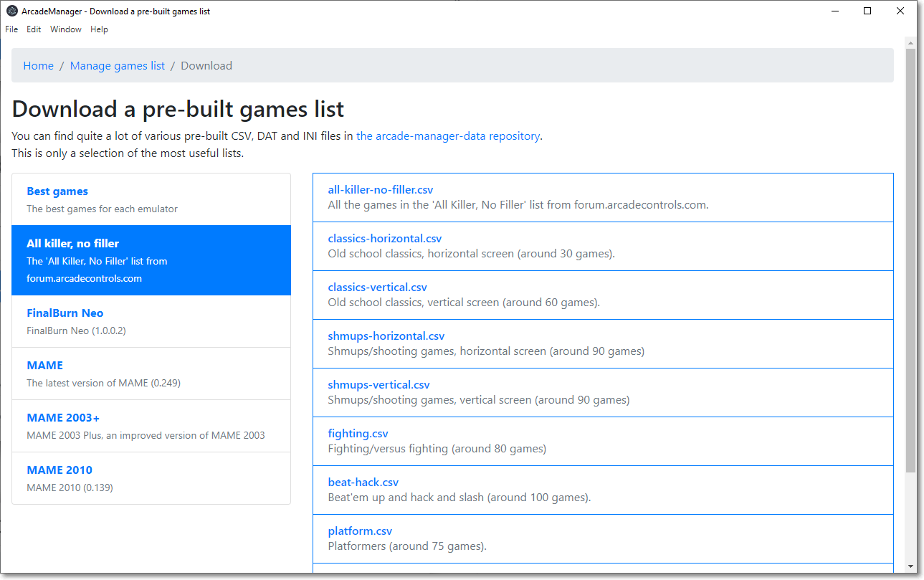The height and width of the screenshot is (580, 924).
Task: Select the Best games category
Action: point(151,199)
